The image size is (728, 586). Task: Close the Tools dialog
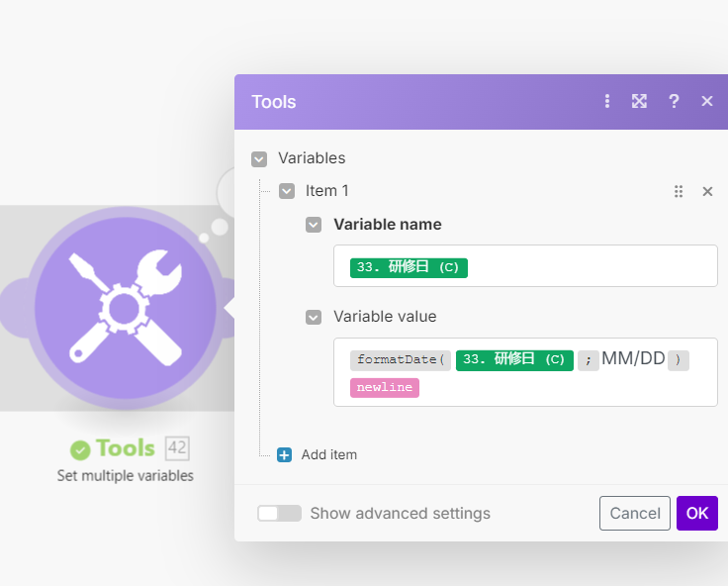click(707, 101)
